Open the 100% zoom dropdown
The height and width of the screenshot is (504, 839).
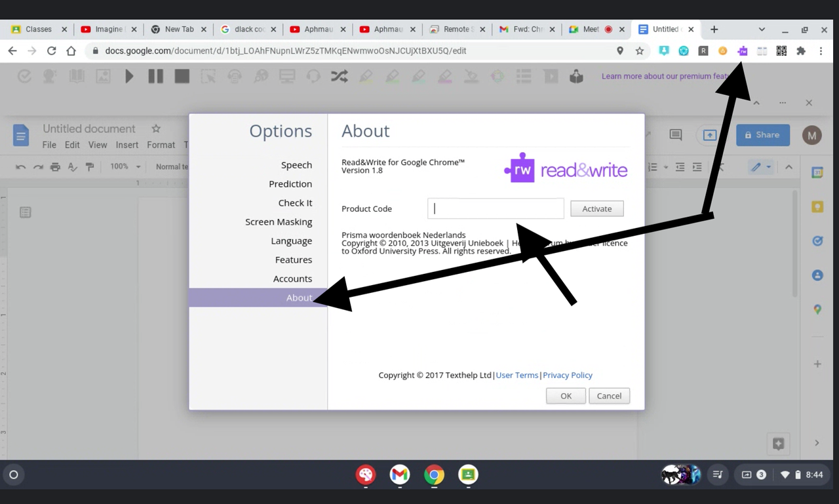[125, 166]
